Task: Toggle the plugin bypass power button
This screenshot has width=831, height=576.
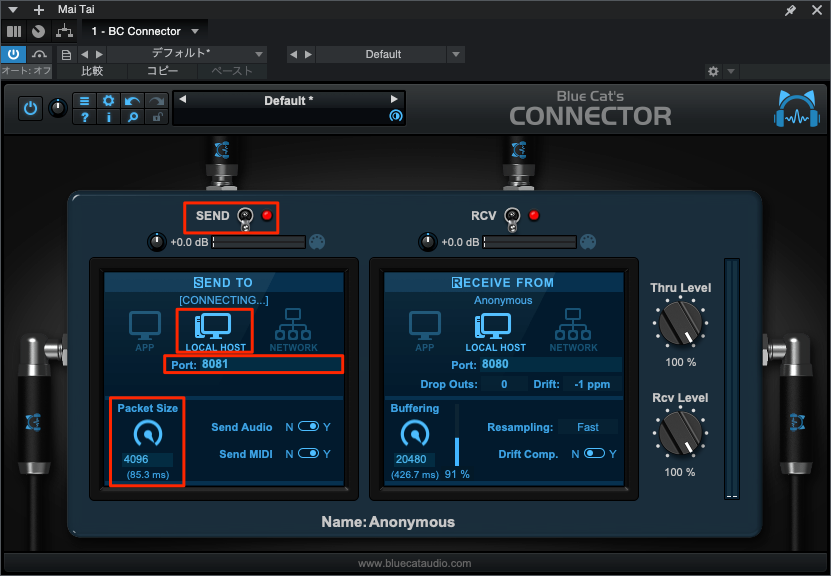Action: (30, 109)
